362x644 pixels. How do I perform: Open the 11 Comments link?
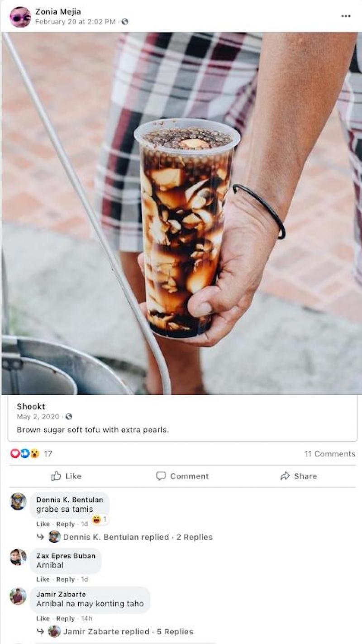pyautogui.click(x=329, y=453)
